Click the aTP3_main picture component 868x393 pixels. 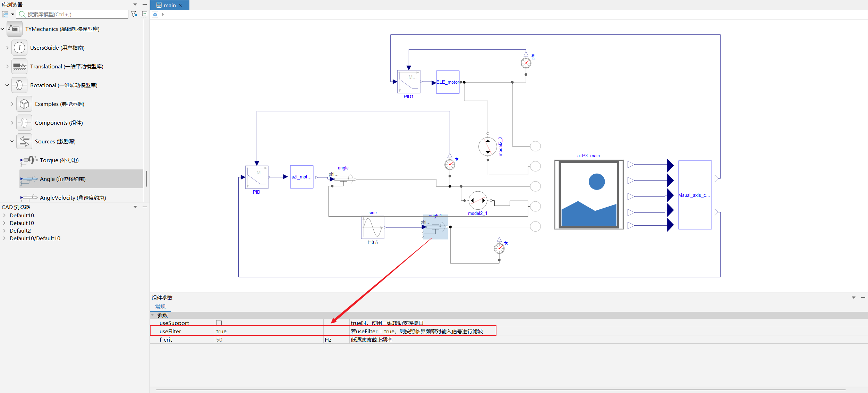click(589, 195)
